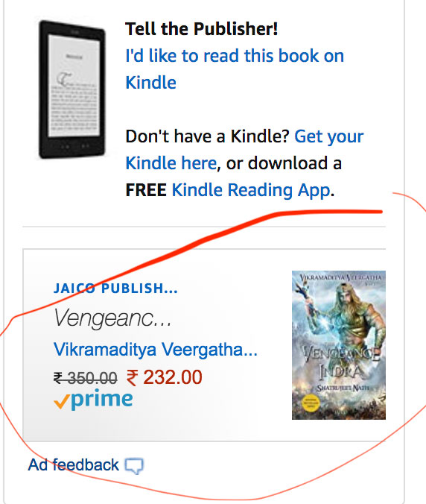Viewport: 426px width, 504px height.
Task: Click the yellow bestseller badge on book cover
Action: click(310, 403)
